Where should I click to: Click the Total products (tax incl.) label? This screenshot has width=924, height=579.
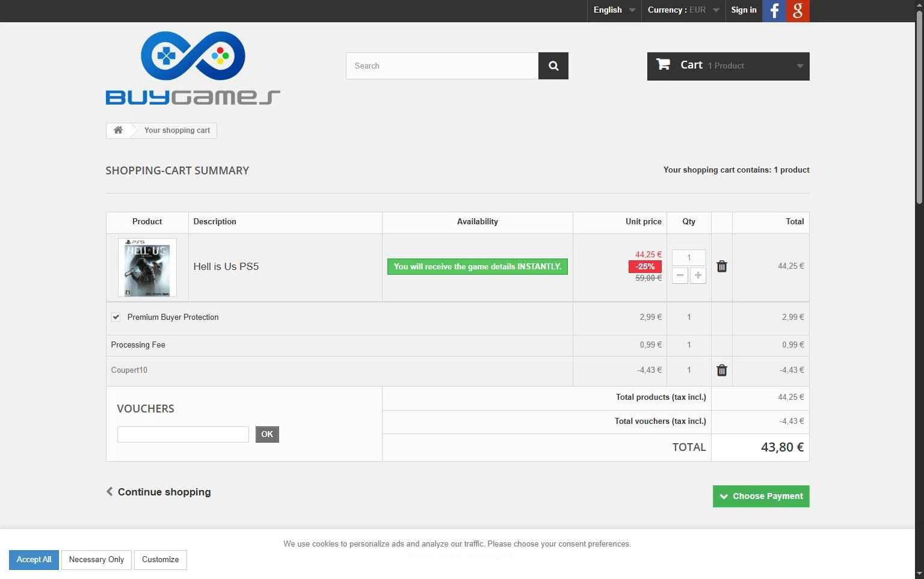661,397
